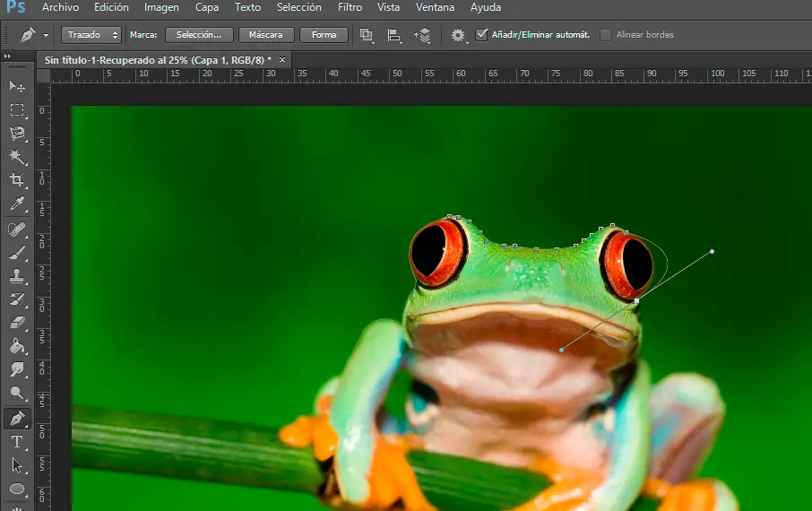Open the Filtro menu
The width and height of the screenshot is (812, 511).
point(350,7)
